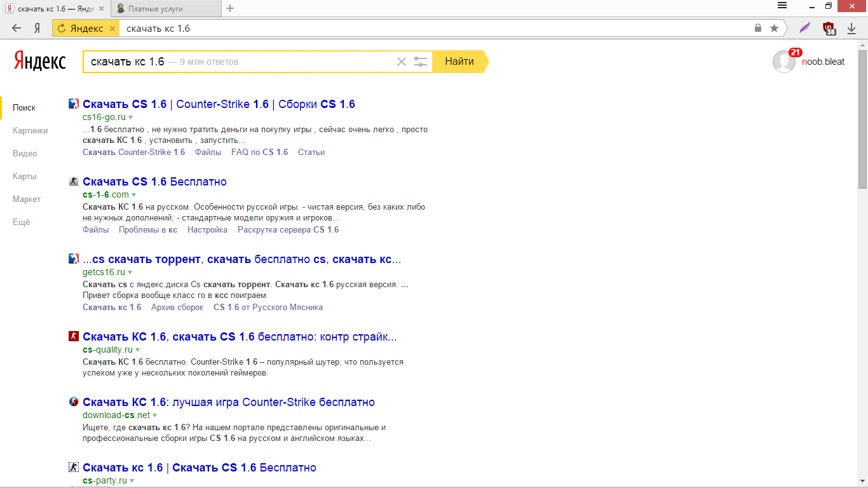
Task: Open the downloads arrow icon
Action: tap(851, 28)
